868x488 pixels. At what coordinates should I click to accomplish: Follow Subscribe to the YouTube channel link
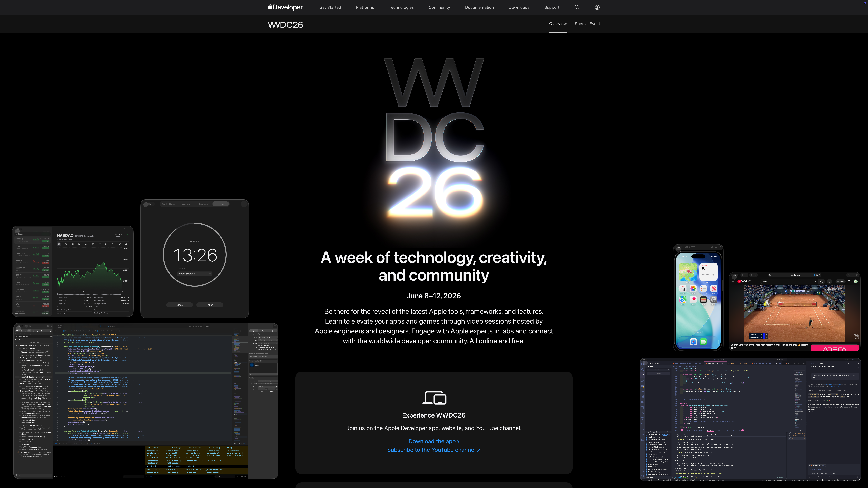(434, 450)
